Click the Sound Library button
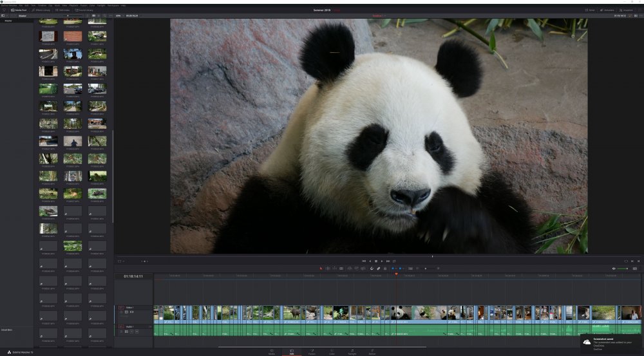Screen dimensions: 644x356 (x=84, y=10)
